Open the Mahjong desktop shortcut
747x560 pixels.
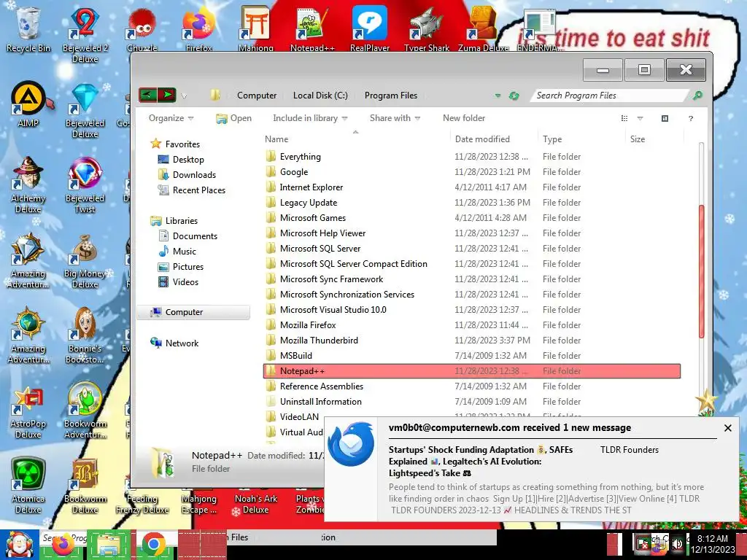(256, 28)
